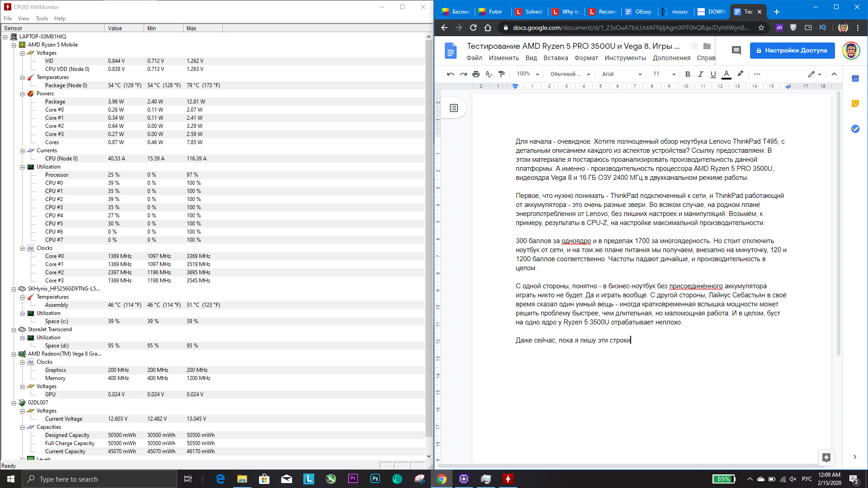868x488 pixels.
Task: Open a new Chrome tab
Action: (x=777, y=12)
